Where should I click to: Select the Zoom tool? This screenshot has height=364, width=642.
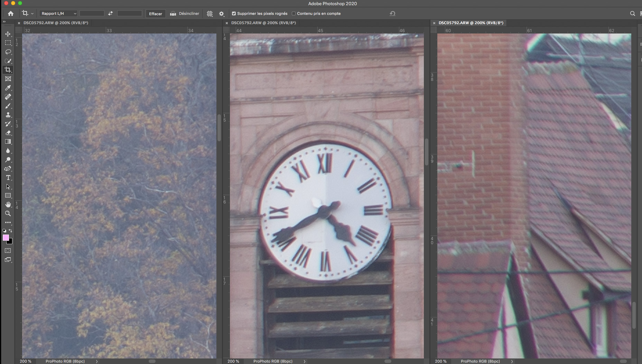8,213
